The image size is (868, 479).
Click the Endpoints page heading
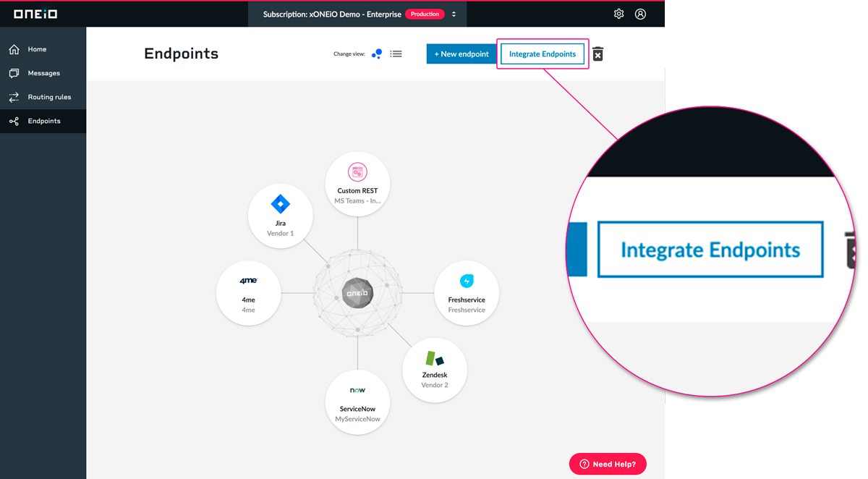point(181,54)
